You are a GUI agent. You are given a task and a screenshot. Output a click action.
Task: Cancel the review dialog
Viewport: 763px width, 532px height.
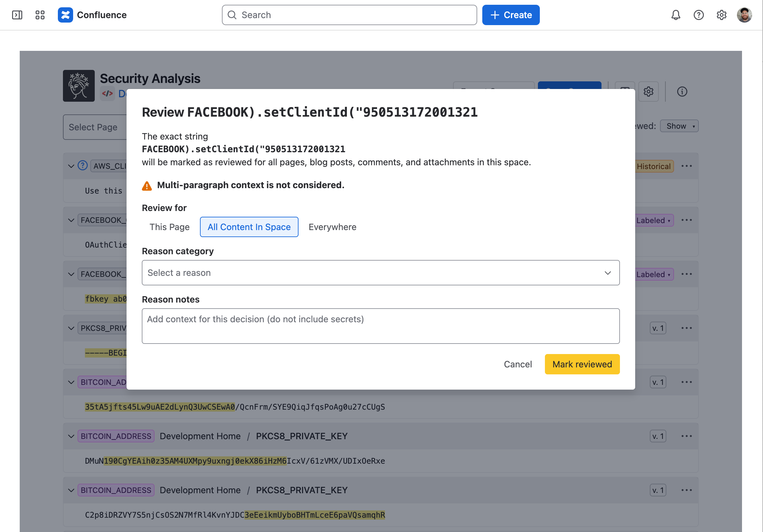click(518, 364)
